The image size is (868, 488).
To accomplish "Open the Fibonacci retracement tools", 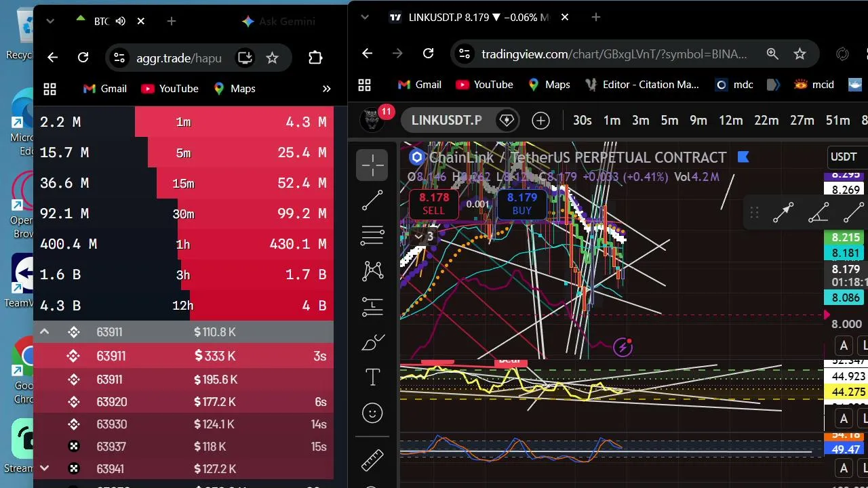I will click(x=372, y=235).
